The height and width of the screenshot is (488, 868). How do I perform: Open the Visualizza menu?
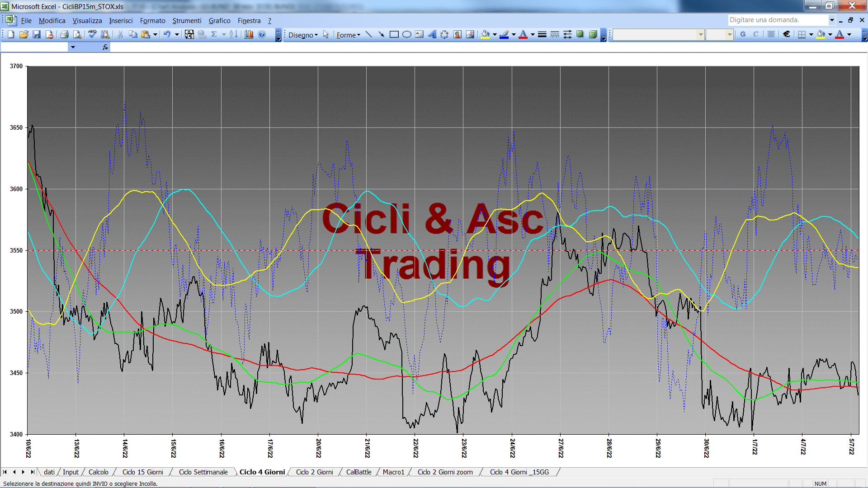[87, 20]
